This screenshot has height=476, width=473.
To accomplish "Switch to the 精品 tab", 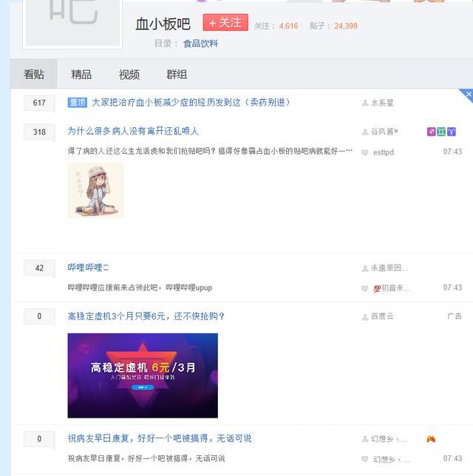I will (81, 74).
